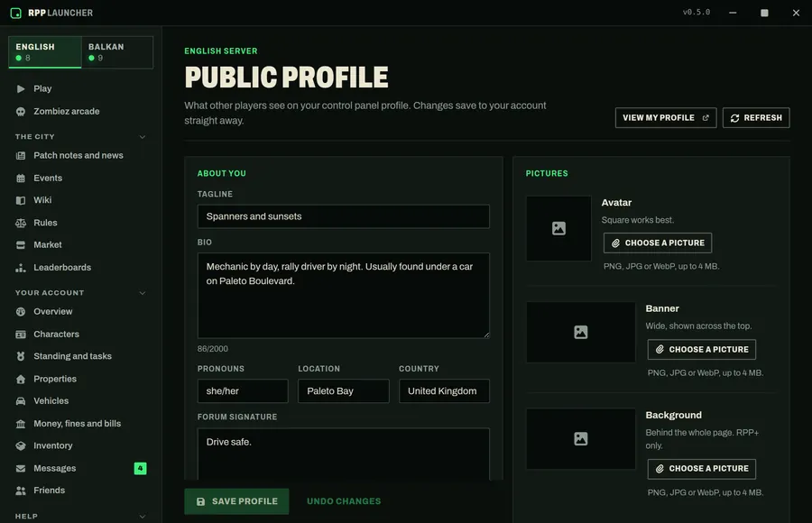Switch to the Balkan server tab

coord(117,51)
